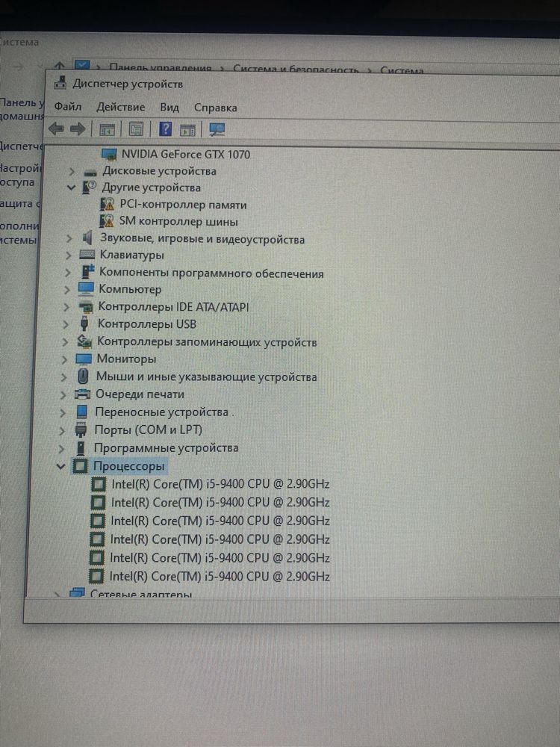Image resolution: width=560 pixels, height=747 pixels.
Task: Click the USB plug icon of Контроллеры USB
Action: coord(84,323)
